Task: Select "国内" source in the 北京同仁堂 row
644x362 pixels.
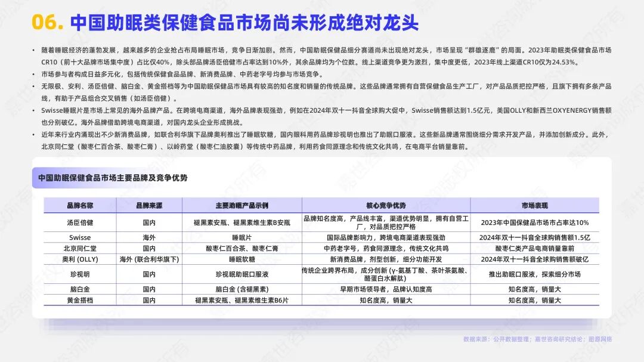Action: (149, 249)
